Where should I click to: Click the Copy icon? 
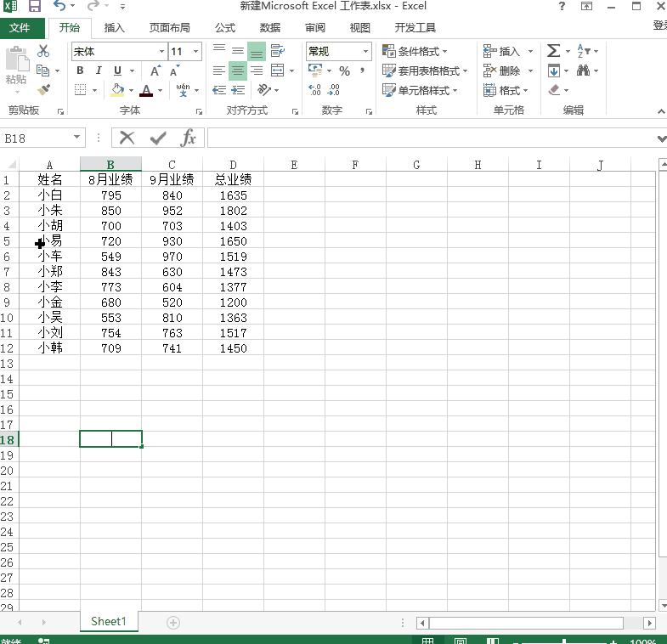(43, 71)
